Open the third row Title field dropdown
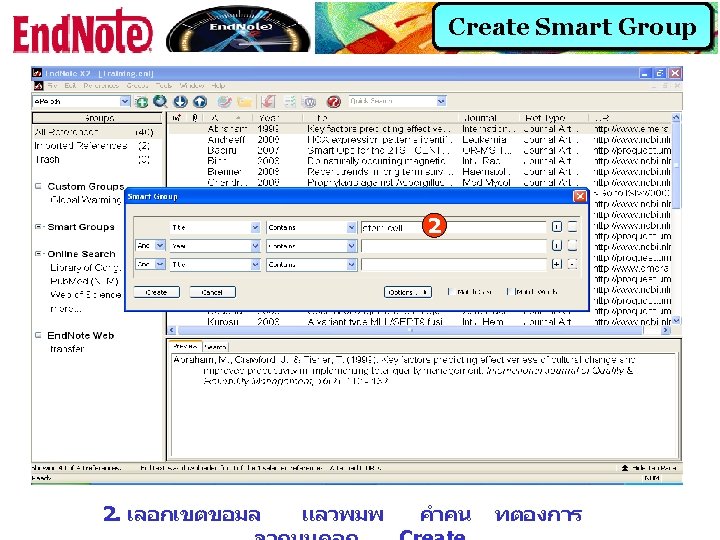 tap(255, 264)
